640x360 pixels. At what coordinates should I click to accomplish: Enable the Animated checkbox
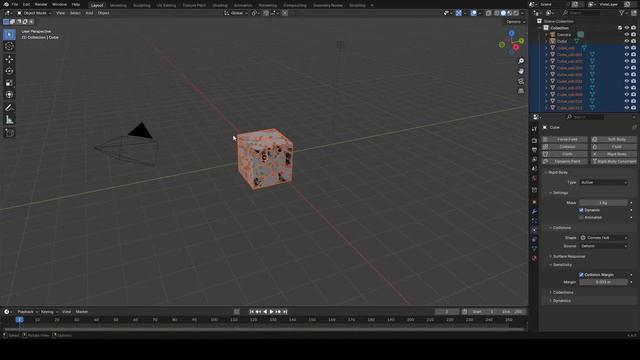point(581,218)
